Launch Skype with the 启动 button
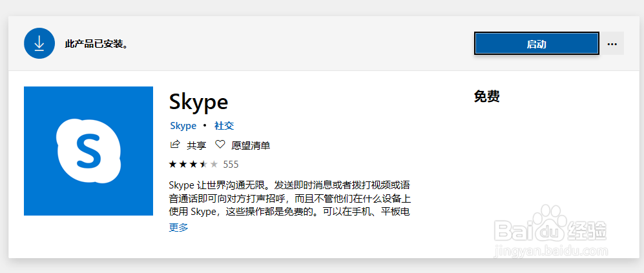This screenshot has height=273, width=644. pyautogui.click(x=536, y=43)
